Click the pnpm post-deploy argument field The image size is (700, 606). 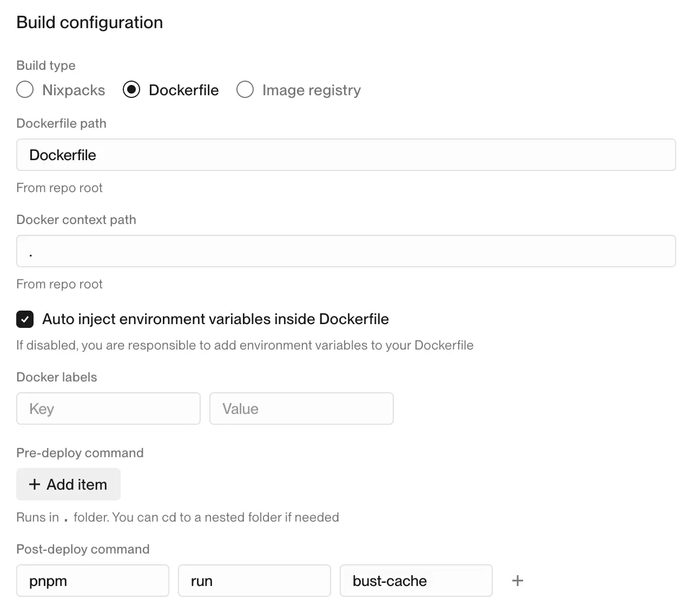(x=93, y=581)
